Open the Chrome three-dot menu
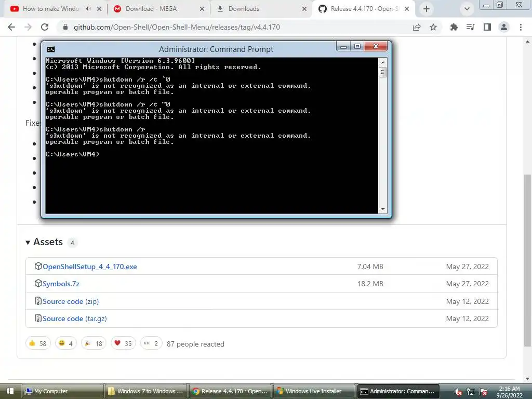This screenshot has height=399, width=532. pyautogui.click(x=521, y=27)
